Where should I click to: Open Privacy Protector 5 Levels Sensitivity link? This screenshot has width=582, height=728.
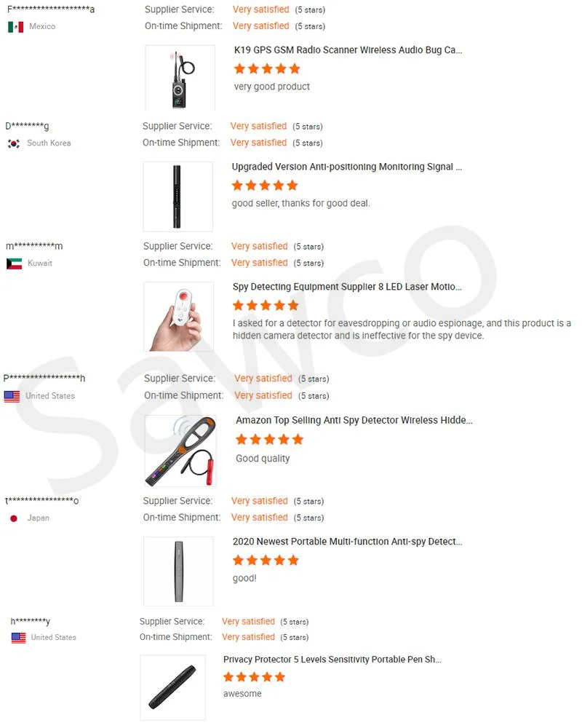pos(332,660)
